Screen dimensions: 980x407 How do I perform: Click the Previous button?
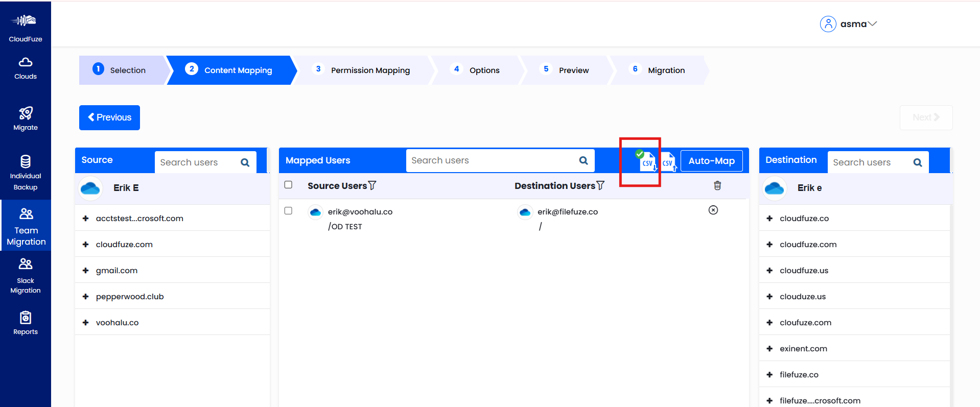click(109, 117)
